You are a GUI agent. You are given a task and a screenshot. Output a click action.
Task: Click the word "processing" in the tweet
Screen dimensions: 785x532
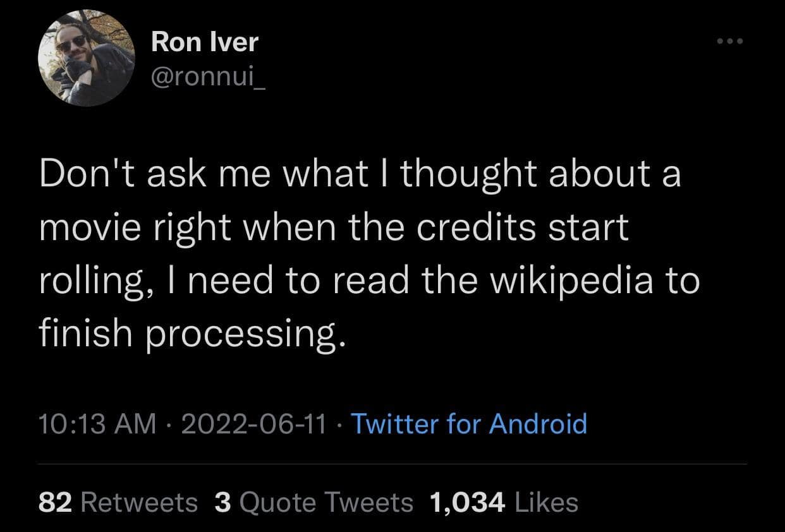(246, 334)
